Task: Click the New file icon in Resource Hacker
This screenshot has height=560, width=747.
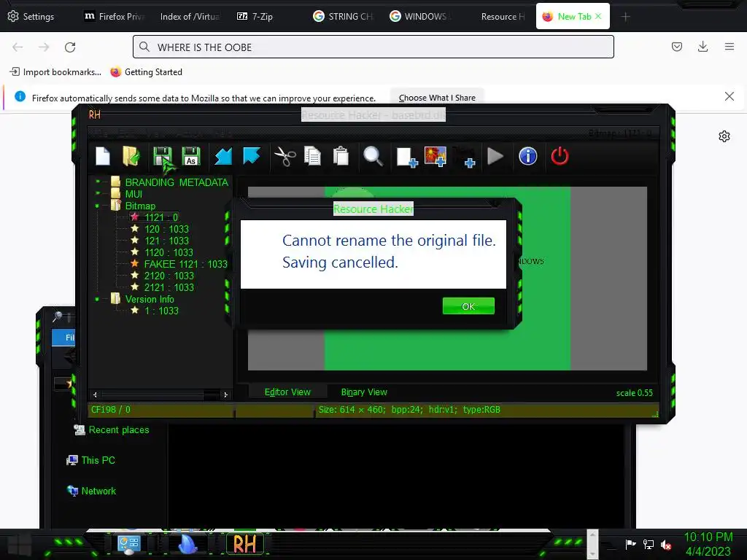Action: coord(103,156)
